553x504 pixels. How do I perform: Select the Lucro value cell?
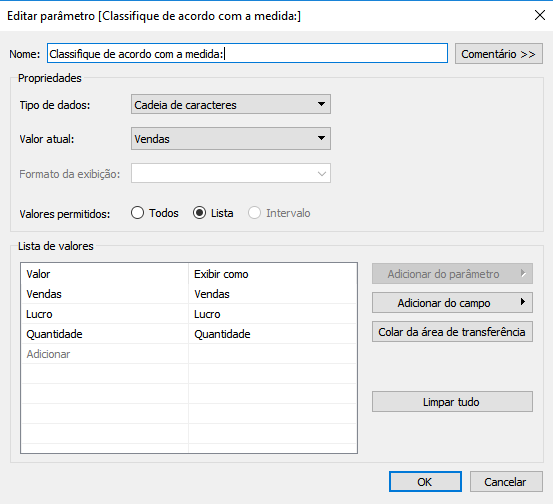tap(105, 314)
